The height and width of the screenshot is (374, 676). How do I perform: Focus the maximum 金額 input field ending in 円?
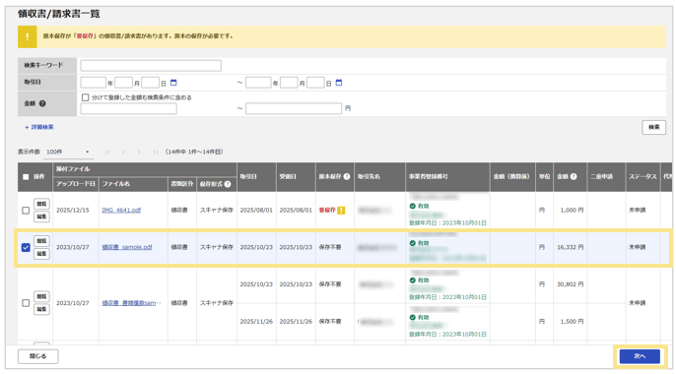(294, 108)
